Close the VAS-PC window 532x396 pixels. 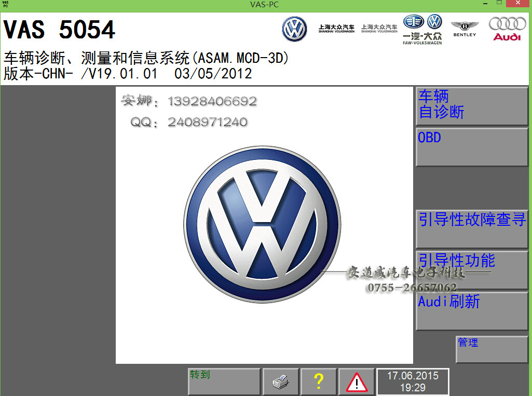pos(518,4)
